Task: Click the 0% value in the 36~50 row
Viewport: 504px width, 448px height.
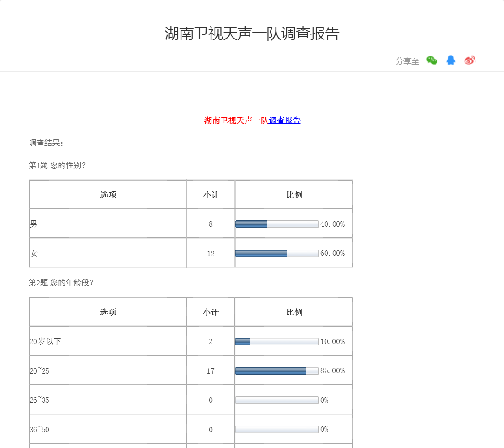Action: coord(324,429)
